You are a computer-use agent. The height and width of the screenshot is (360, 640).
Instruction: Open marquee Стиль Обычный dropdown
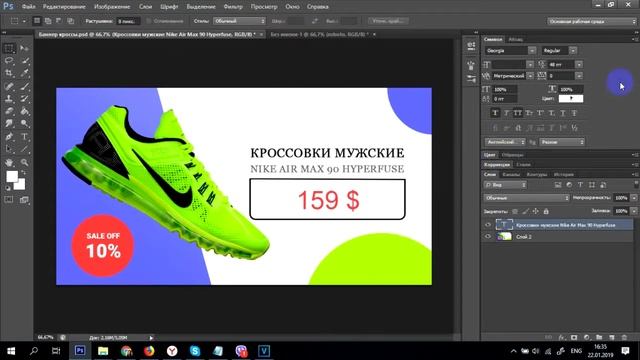[x=239, y=21]
